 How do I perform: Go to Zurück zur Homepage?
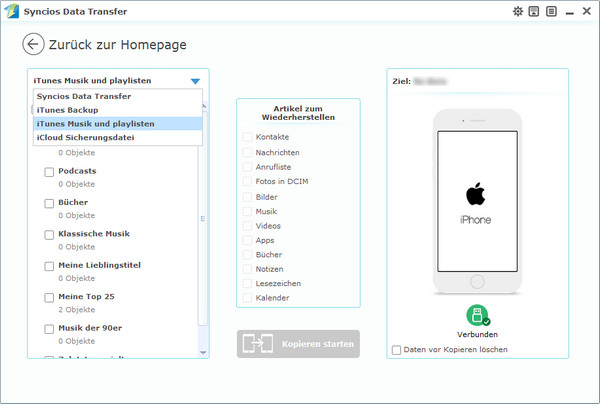coord(117,45)
